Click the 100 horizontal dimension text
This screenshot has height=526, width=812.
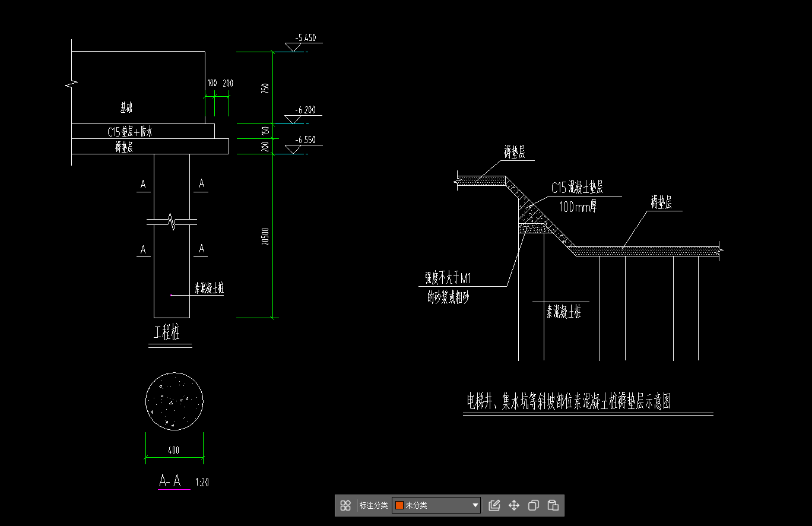pos(212,83)
